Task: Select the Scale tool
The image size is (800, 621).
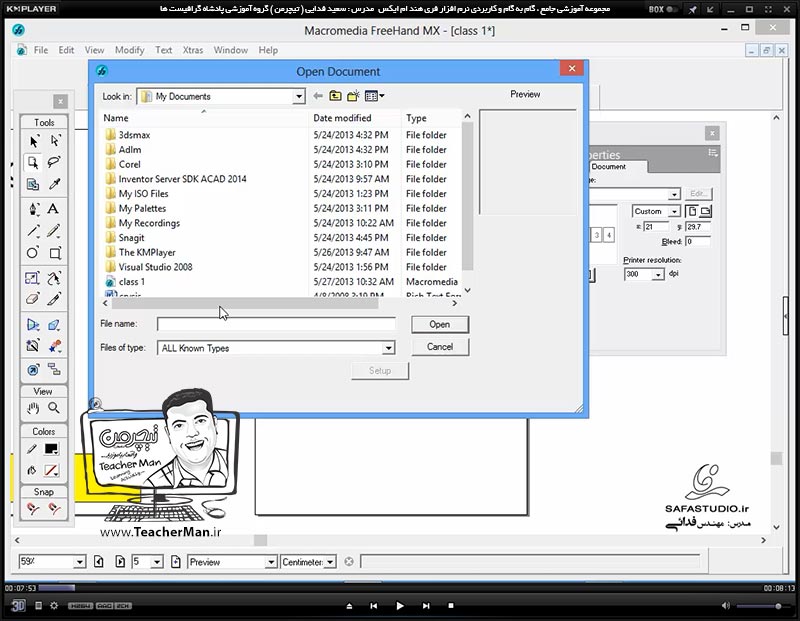Action: 33,278
